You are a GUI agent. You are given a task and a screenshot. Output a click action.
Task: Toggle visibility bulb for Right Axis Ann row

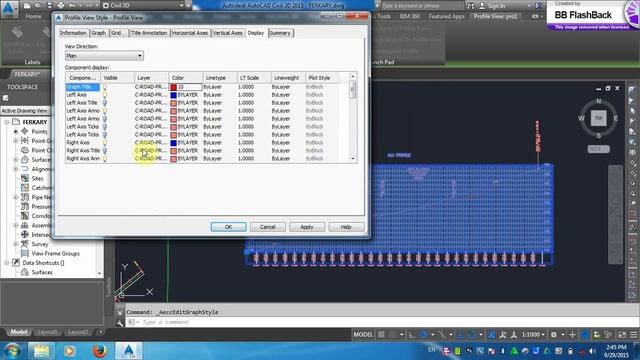coord(104,158)
